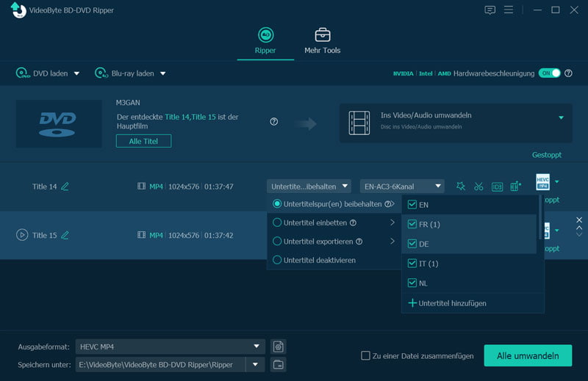The height and width of the screenshot is (381, 588).
Task: Expand the Untertitel einbetten submenu arrow
Action: [x=392, y=222]
